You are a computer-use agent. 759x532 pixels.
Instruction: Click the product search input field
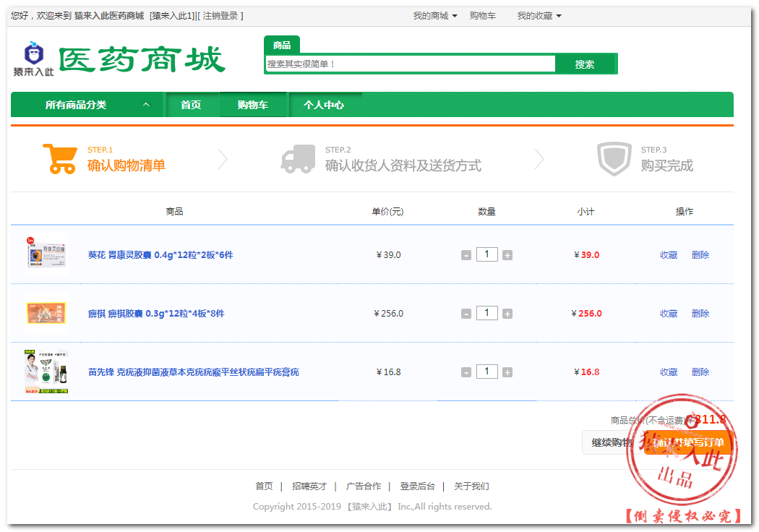[410, 64]
